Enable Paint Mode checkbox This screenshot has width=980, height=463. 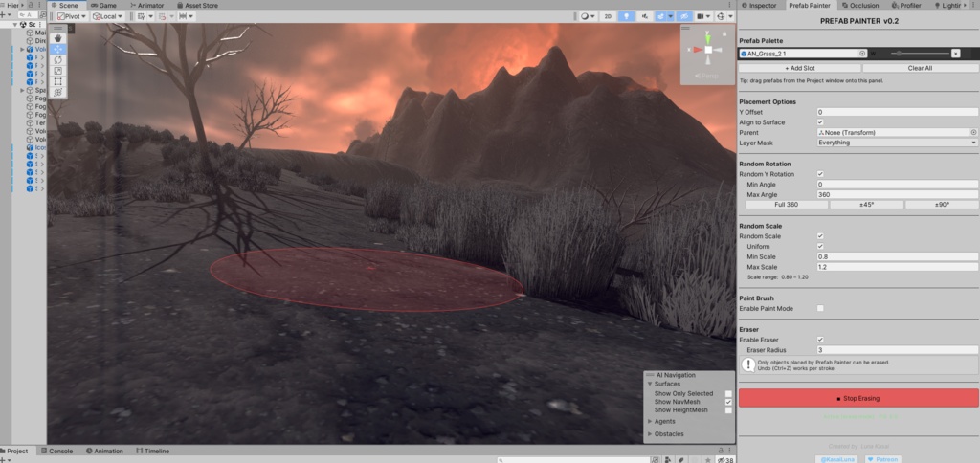[820, 309]
